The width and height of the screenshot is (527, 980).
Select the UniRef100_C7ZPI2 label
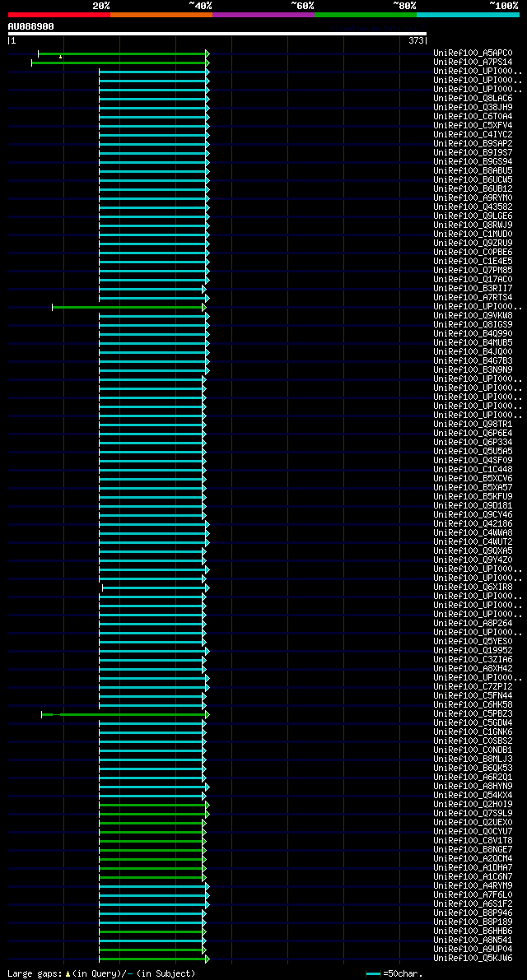(473, 688)
